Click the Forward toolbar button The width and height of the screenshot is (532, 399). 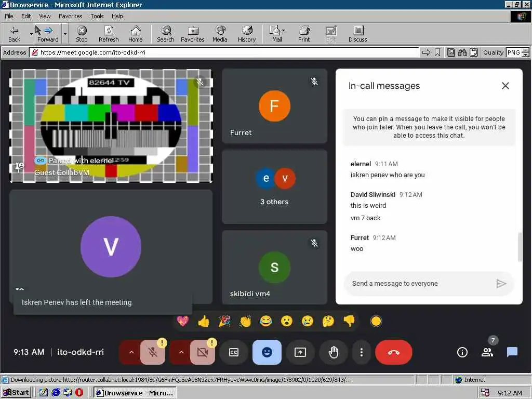(48, 34)
